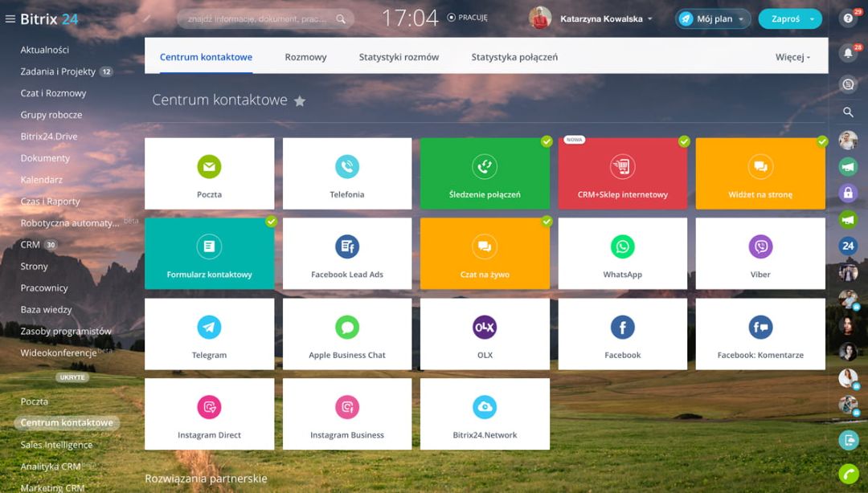Open the Czat na żywo icon
The height and width of the screenshot is (493, 868).
pos(485,246)
